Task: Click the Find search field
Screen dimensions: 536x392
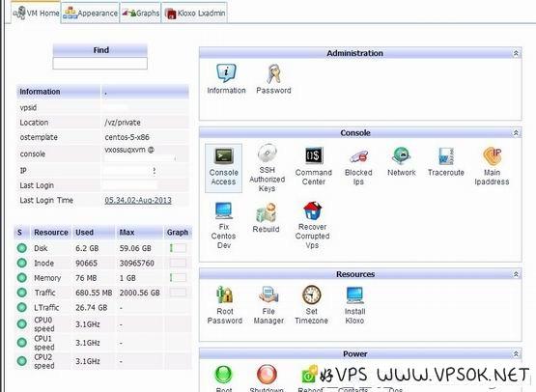Action: pos(100,63)
